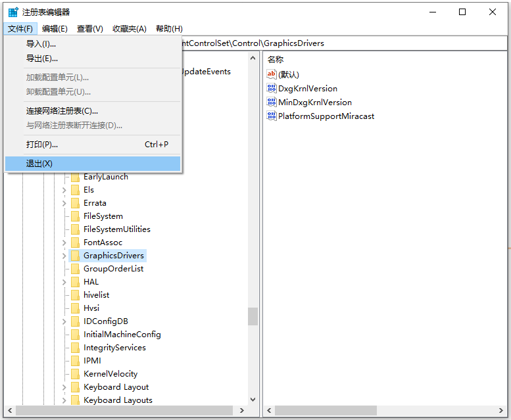Screen dimensions: 511x420
Task: Click the values pane scroll left arrow
Action: [269, 411]
